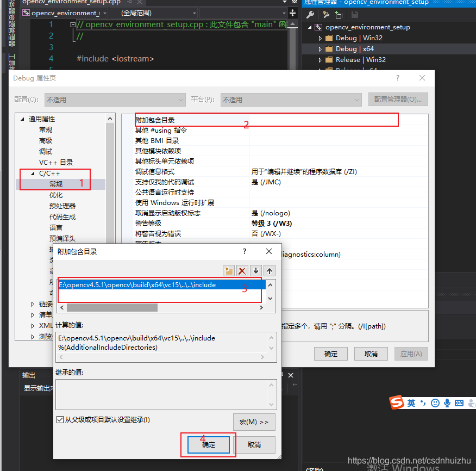Image resolution: width=476 pixels, height=471 pixels.
Task: Click the save icon in Property Manager toolbar
Action: click(x=355, y=14)
